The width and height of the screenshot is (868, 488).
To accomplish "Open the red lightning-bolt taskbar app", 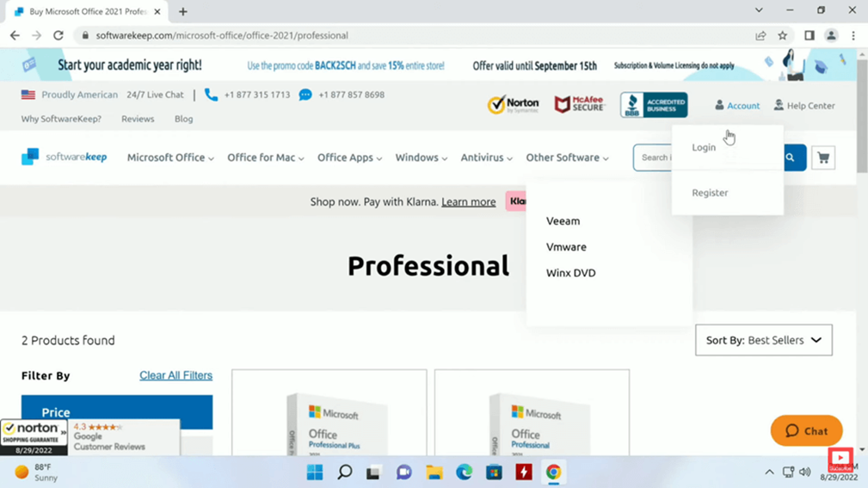I will click(x=524, y=473).
